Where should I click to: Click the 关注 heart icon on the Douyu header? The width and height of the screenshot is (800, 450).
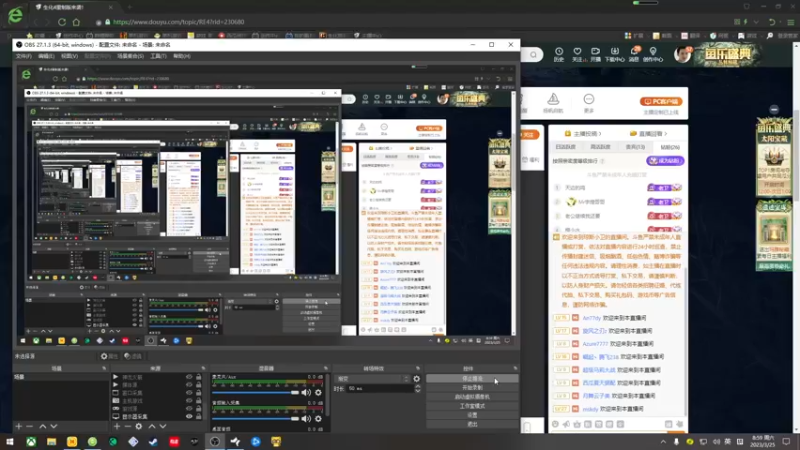[577, 54]
